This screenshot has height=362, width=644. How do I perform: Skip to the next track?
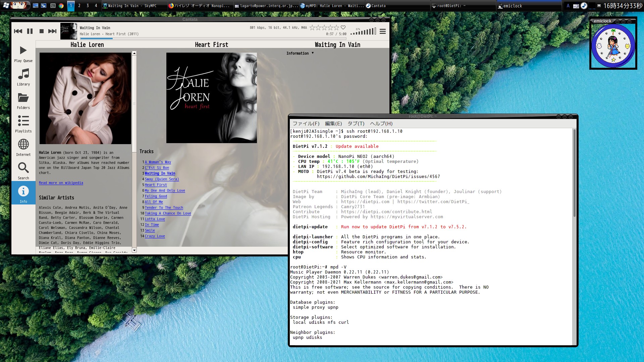(52, 31)
